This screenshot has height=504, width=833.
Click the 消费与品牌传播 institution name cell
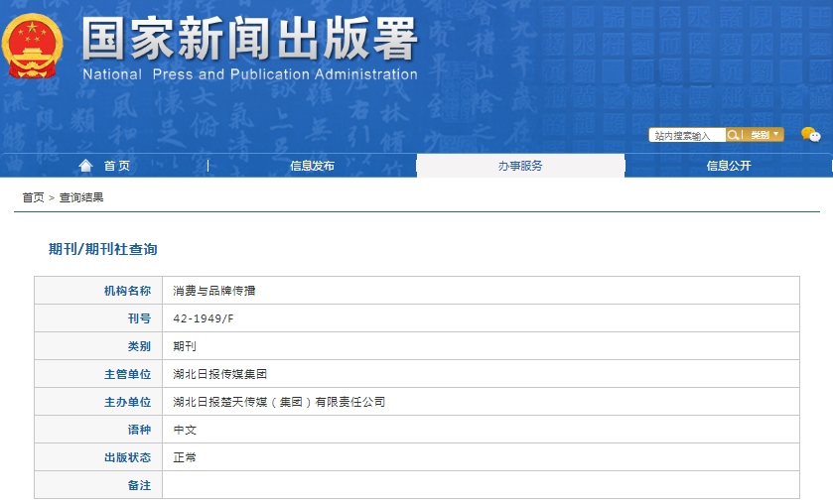[x=214, y=291]
